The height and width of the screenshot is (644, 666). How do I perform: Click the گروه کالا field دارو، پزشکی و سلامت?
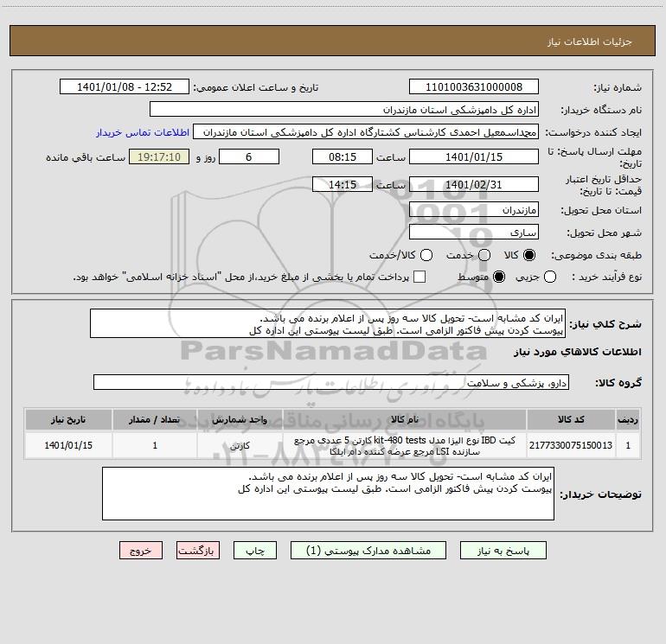coord(331,382)
